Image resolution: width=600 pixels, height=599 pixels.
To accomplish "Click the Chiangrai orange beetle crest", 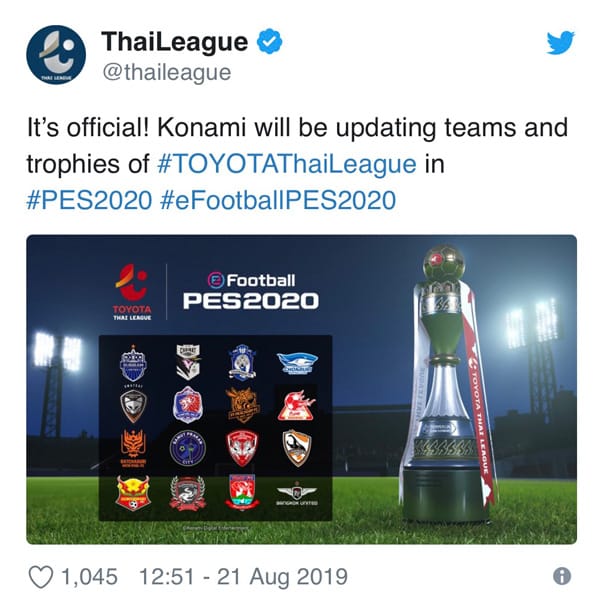I will pyautogui.click(x=297, y=448).
